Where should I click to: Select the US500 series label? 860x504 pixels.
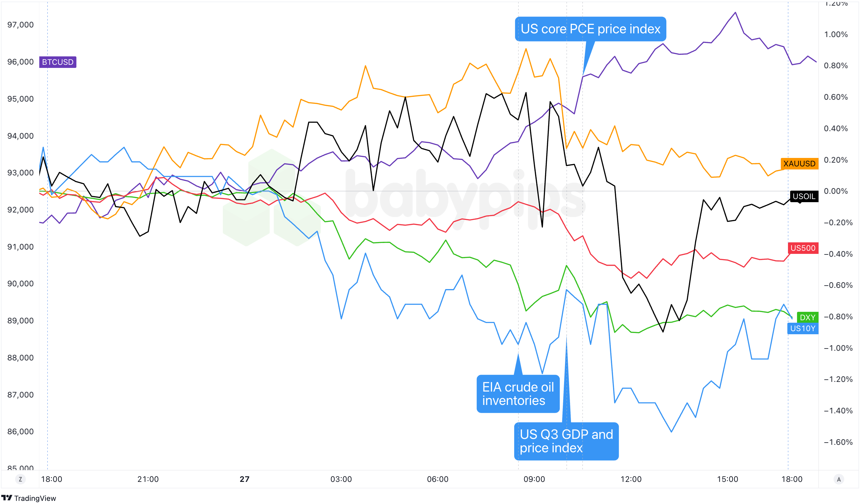pos(803,248)
